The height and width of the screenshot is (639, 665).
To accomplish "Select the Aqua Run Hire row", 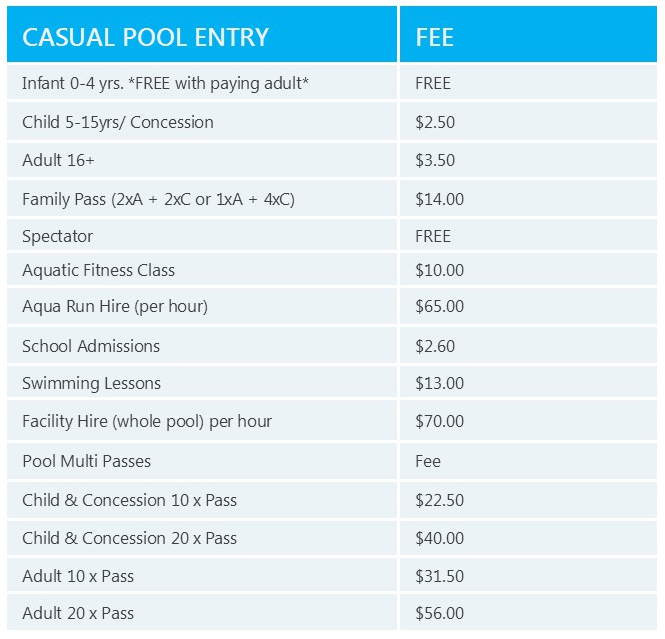I will tap(115, 307).
